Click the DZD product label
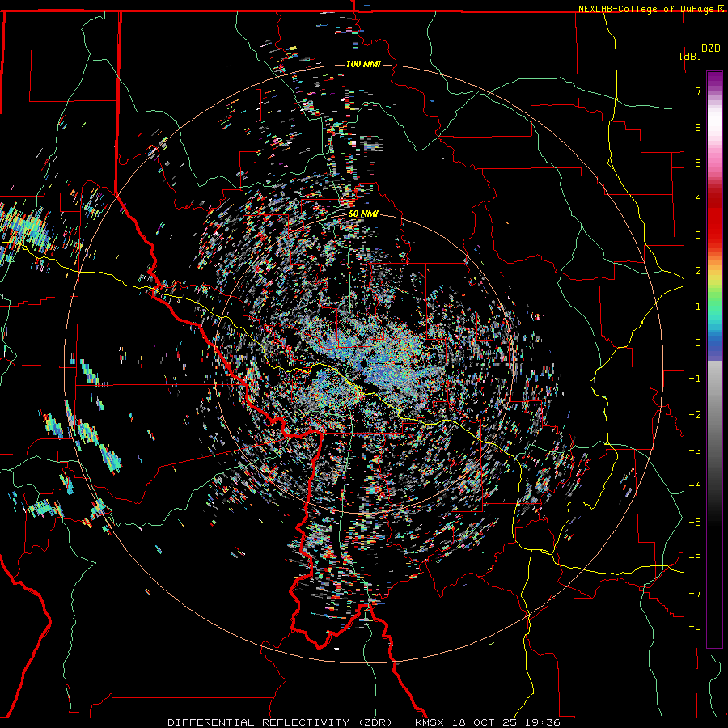This screenshot has height=728, width=728. tap(711, 49)
